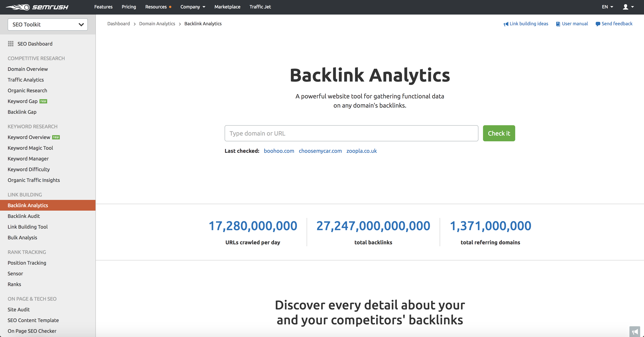Go to Marketplace in top navigation
Image resolution: width=644 pixels, height=337 pixels.
pyautogui.click(x=227, y=7)
